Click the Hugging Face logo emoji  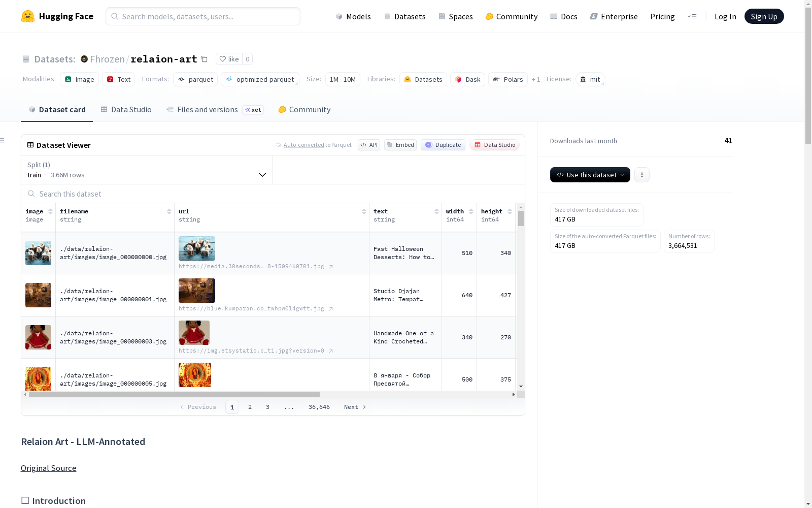point(28,16)
